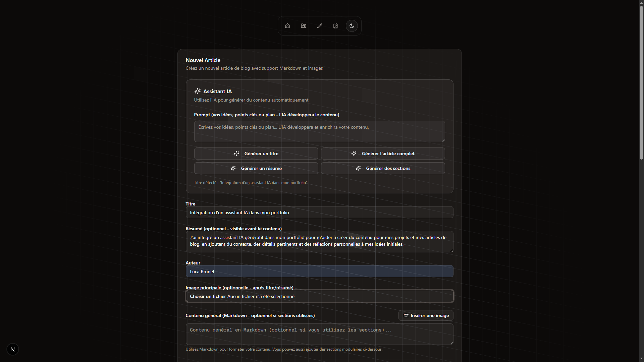Toggle dark mode with the moon button
Screen dimensions: 644x362
(352, 26)
